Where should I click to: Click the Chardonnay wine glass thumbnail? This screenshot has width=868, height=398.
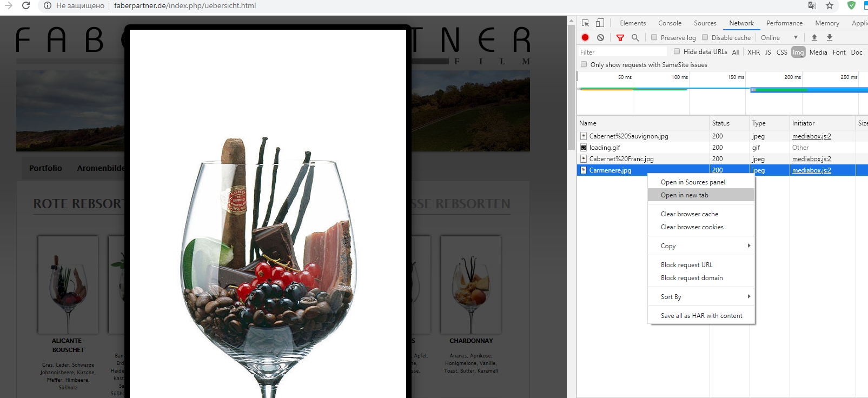[x=471, y=284]
